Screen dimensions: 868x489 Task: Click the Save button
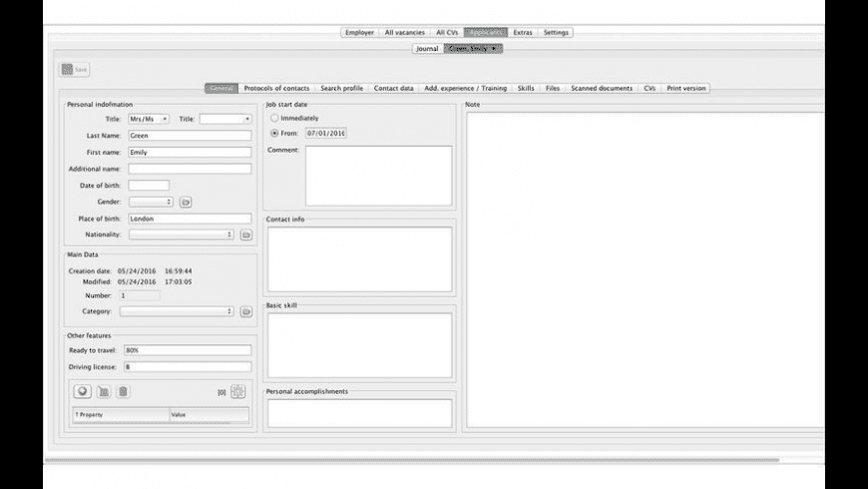[x=75, y=70]
